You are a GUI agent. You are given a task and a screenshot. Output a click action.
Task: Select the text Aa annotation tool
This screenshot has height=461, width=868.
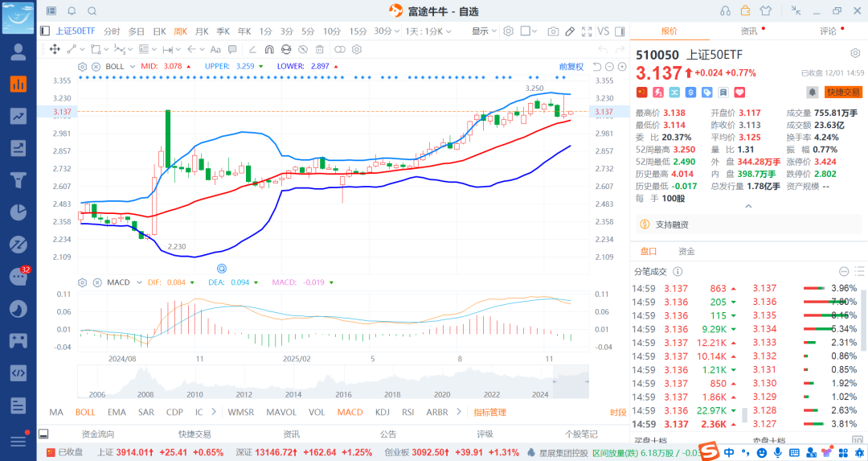point(215,49)
